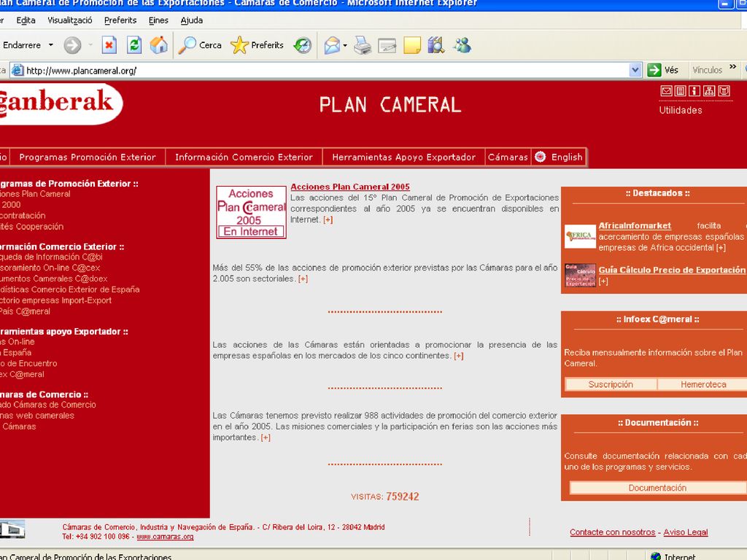Expand the AfricaInfomarket [+] link
The width and height of the screenshot is (747, 560).
pyautogui.click(x=721, y=248)
